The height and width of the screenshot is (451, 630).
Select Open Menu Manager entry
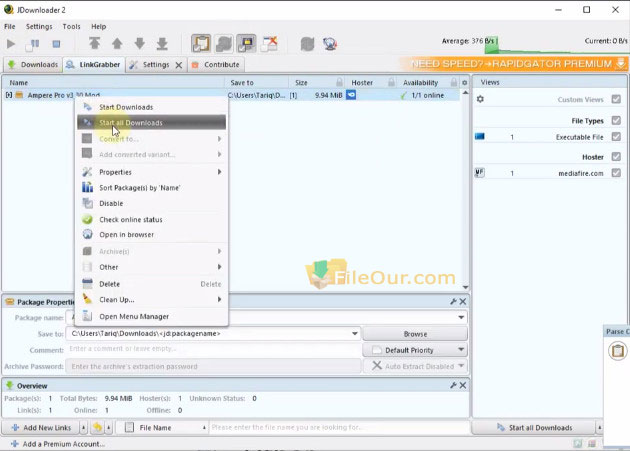151,316
